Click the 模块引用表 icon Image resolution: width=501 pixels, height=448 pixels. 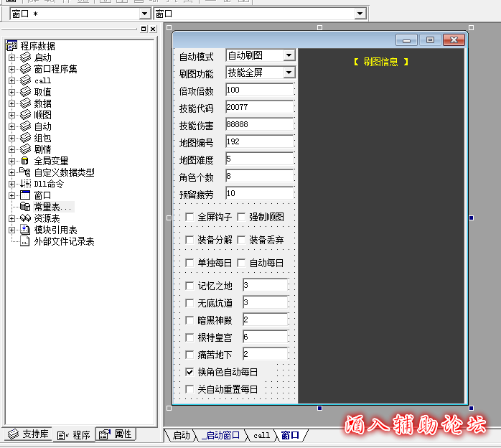click(x=25, y=230)
